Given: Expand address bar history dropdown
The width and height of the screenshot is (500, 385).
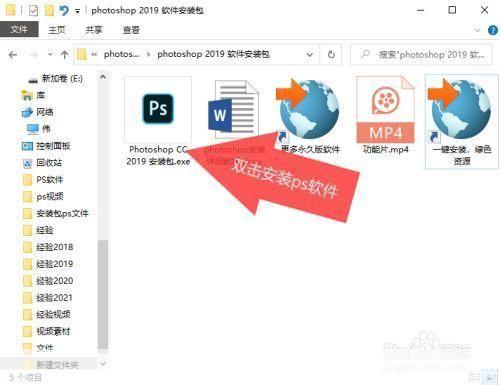Looking at the screenshot, I should [310, 54].
